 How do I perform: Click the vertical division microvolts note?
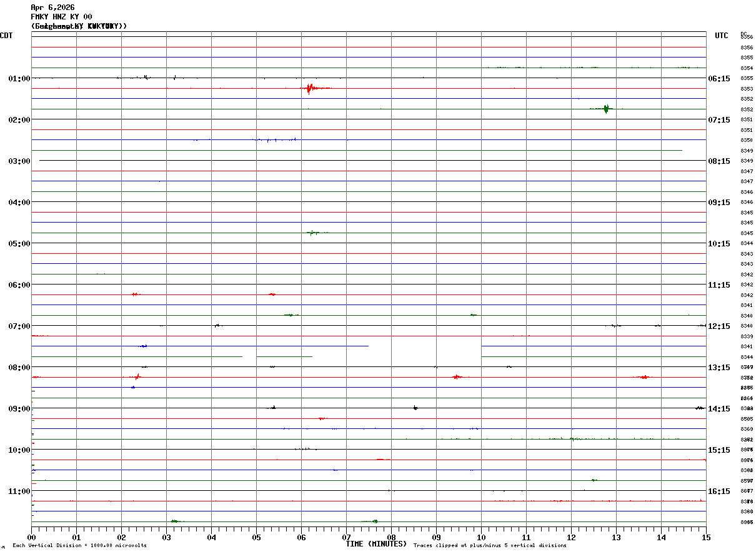pos(79,546)
